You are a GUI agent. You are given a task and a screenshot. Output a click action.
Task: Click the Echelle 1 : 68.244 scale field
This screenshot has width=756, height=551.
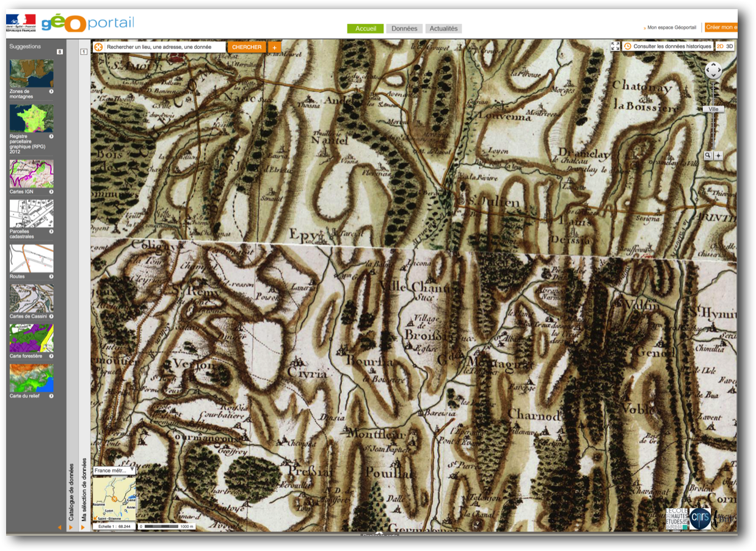tap(114, 526)
